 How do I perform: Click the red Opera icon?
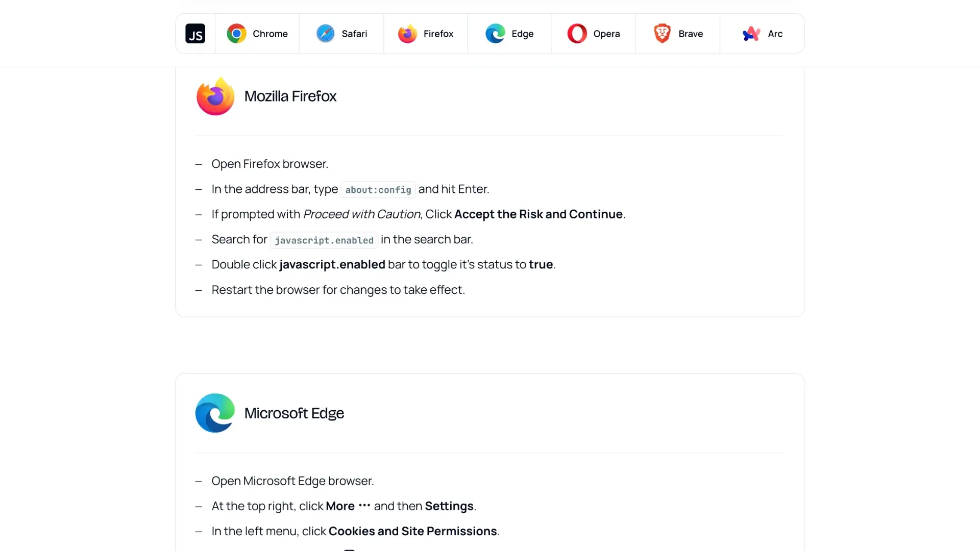tap(577, 34)
